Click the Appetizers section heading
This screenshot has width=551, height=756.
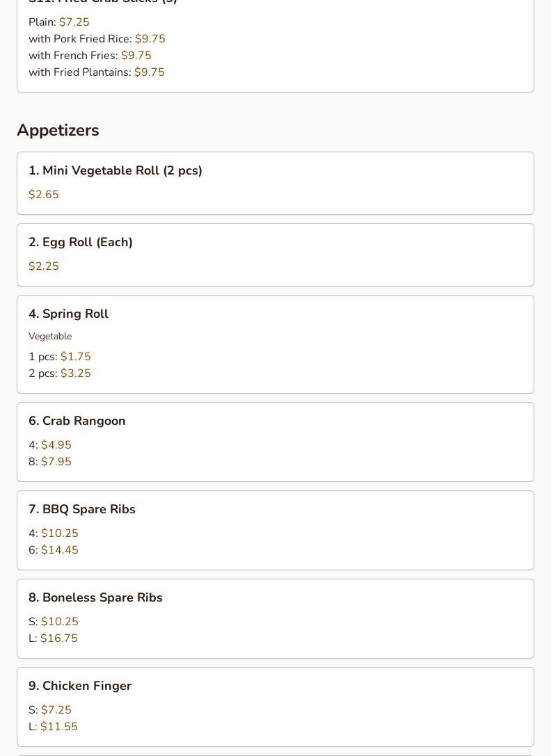pyautogui.click(x=58, y=130)
